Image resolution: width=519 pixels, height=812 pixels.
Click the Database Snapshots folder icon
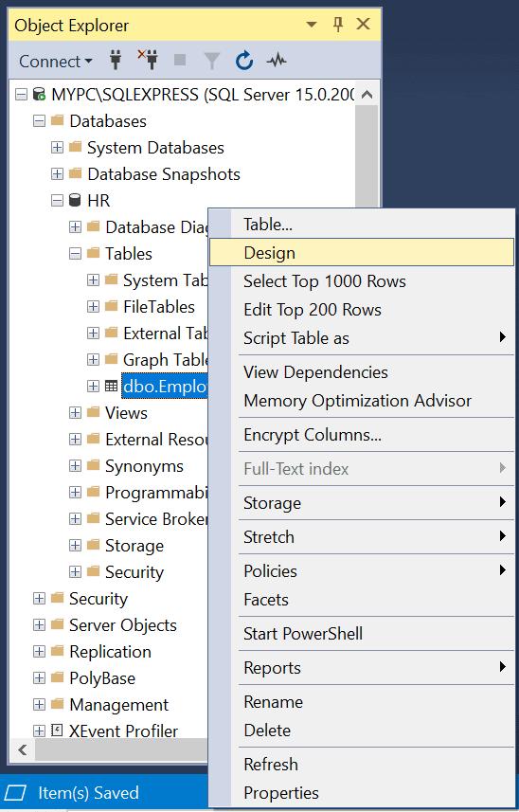[x=76, y=173]
